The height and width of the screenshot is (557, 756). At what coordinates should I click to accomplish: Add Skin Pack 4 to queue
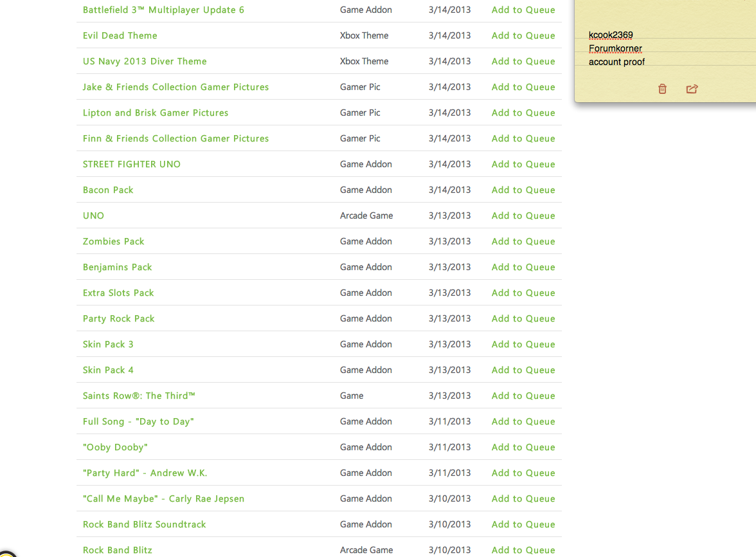523,370
